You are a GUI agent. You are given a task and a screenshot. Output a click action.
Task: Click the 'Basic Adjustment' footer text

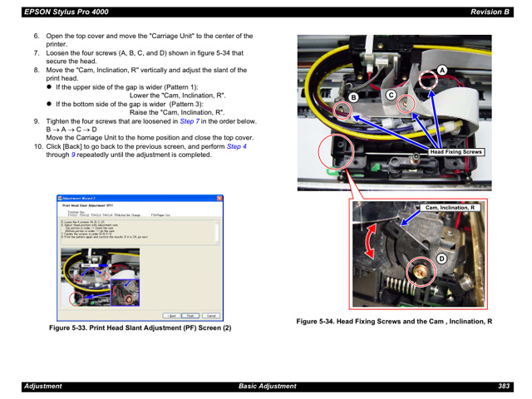[x=267, y=387]
